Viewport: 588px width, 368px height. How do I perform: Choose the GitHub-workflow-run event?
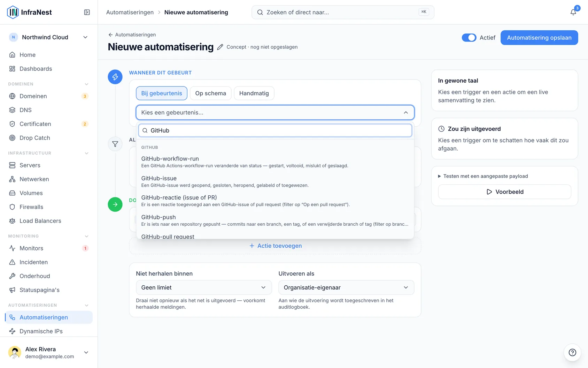275,162
